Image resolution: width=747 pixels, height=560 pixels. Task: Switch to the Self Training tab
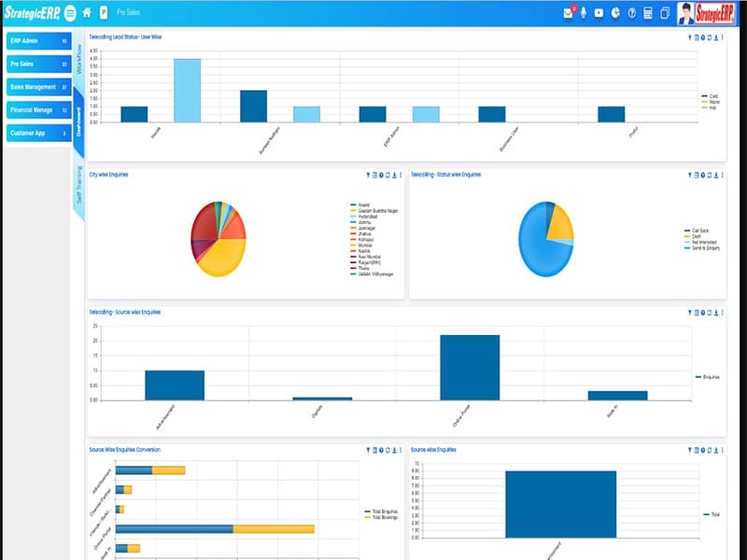point(79,185)
